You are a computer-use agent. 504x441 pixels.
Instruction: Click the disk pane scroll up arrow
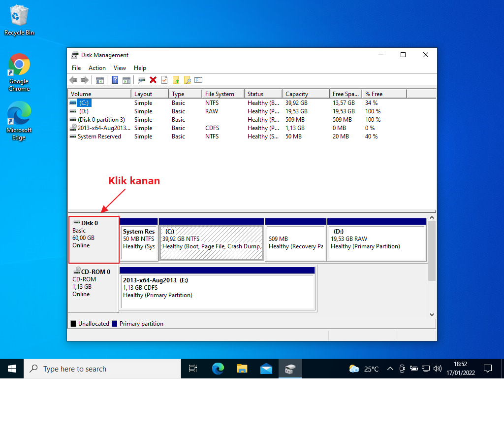coord(432,218)
